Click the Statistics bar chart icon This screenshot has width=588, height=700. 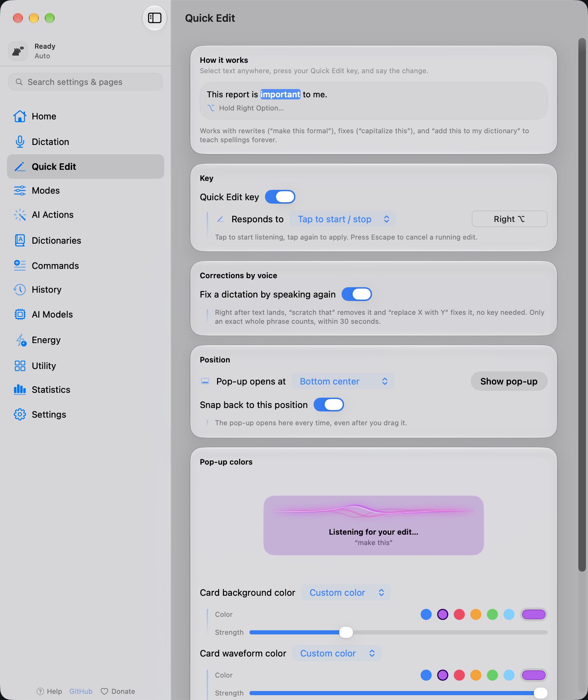[x=20, y=390]
